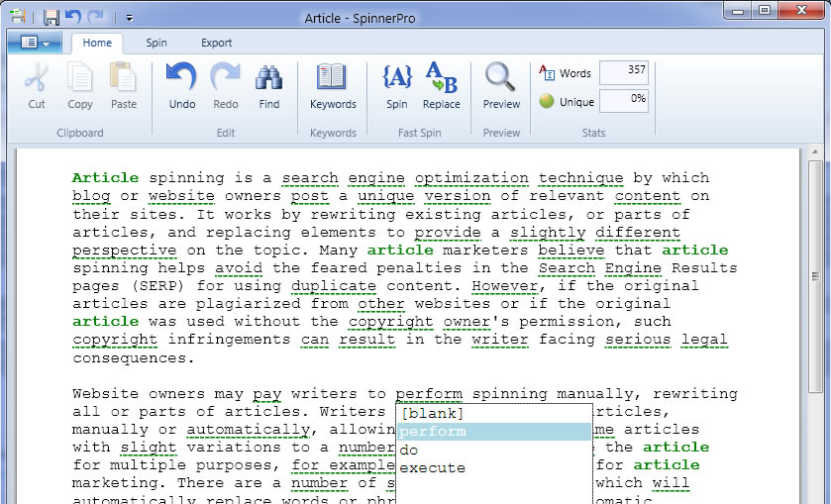Click the Save icon in quick access toolbar

[x=52, y=17]
